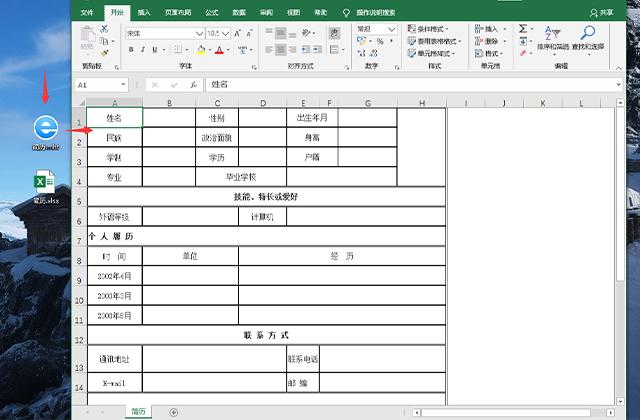Switch to the Formulas tab (公式)
640x420 pixels.
[x=212, y=13]
